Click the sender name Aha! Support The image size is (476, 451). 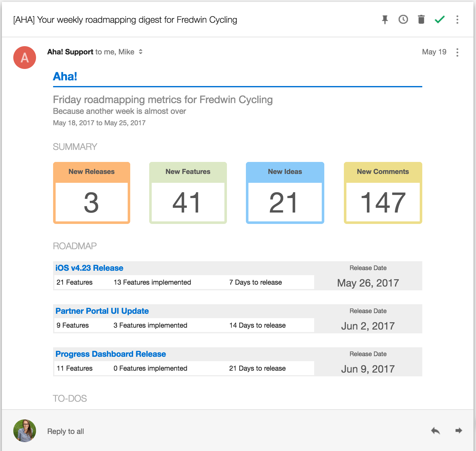(70, 52)
